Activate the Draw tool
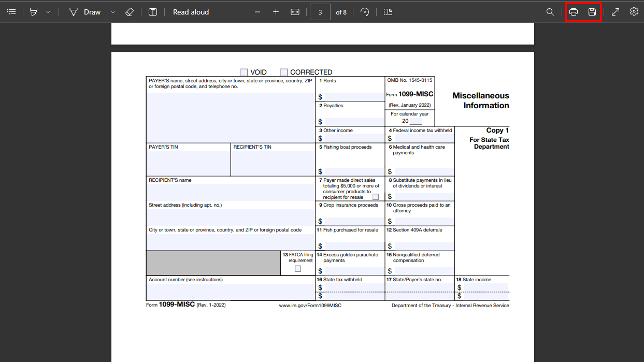Screen dimensions: 644x362 (85, 12)
